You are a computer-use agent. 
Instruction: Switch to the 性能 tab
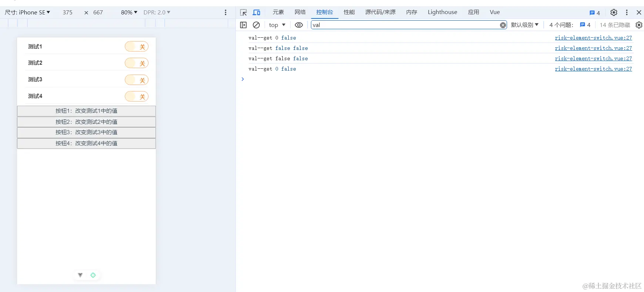pos(349,12)
